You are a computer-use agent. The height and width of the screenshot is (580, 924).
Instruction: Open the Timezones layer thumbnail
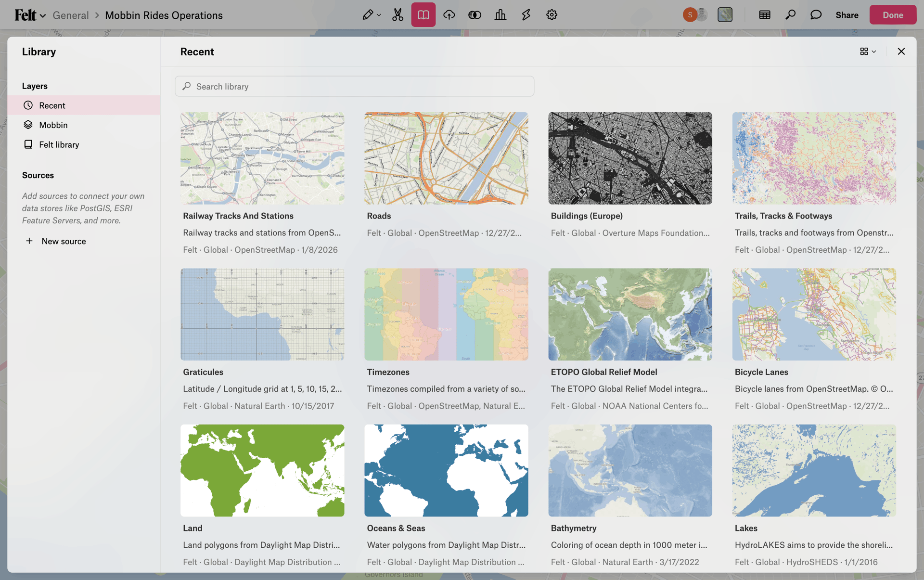point(446,314)
